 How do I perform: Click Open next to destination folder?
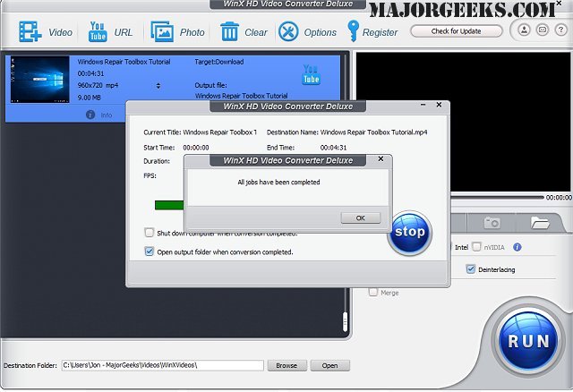tap(330, 365)
